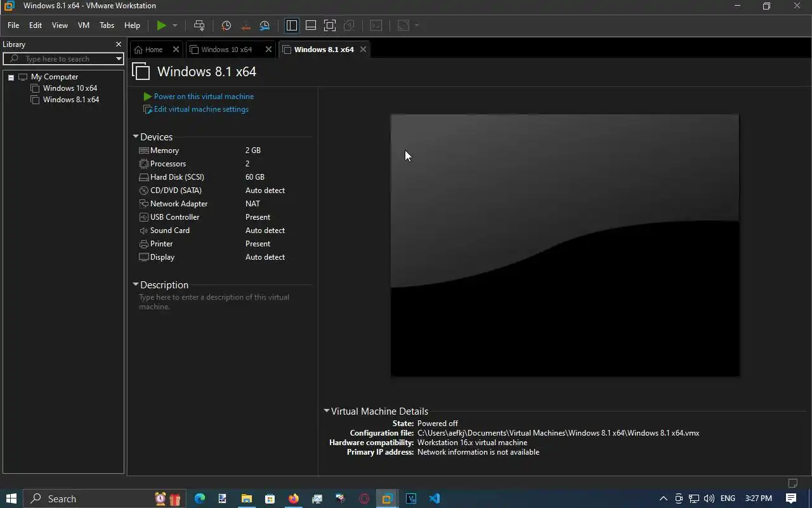
Task: Open Microsoft Edge from the taskbar
Action: coord(200,498)
